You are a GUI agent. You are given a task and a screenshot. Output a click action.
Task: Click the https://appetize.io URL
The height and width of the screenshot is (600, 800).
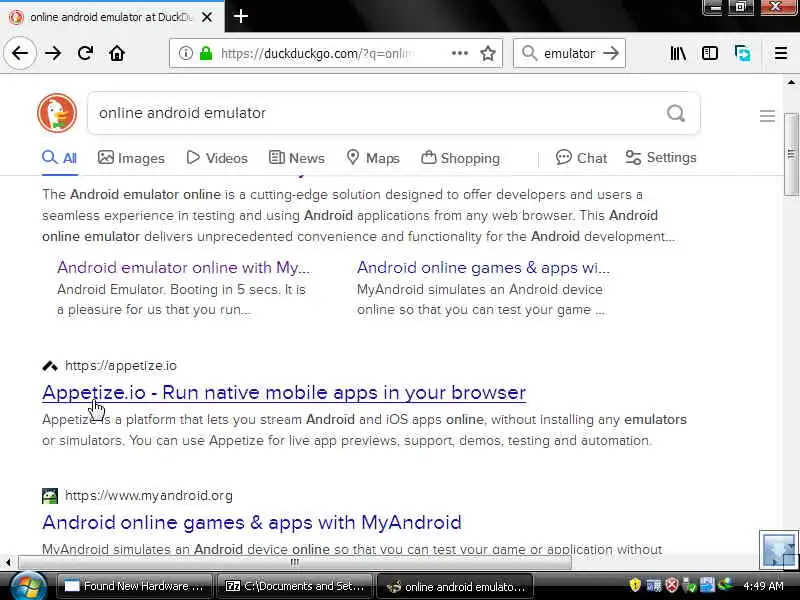[121, 366]
